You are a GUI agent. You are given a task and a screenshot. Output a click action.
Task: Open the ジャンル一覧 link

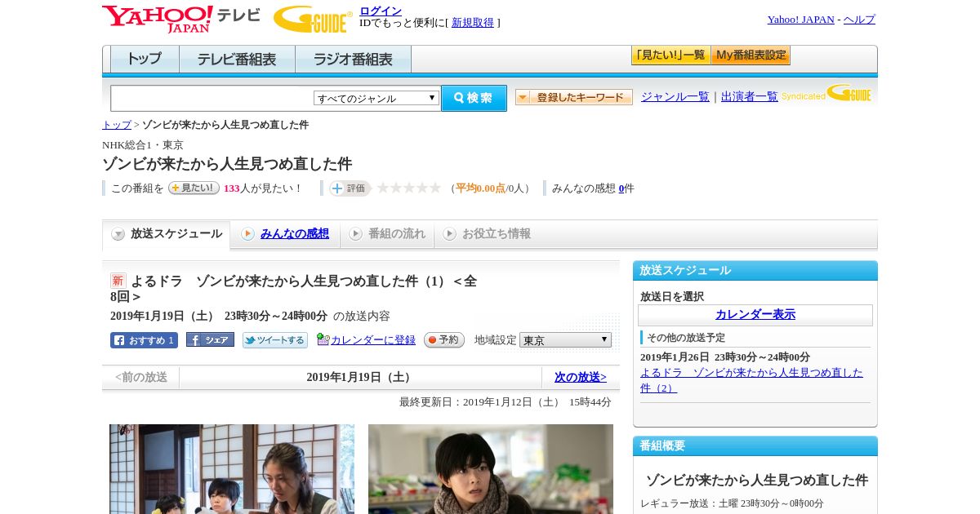click(x=675, y=96)
